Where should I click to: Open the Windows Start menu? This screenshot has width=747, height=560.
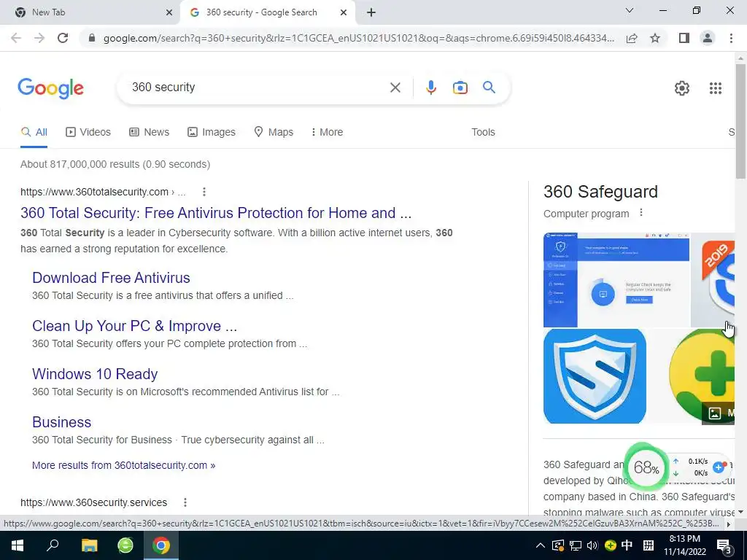[18, 545]
